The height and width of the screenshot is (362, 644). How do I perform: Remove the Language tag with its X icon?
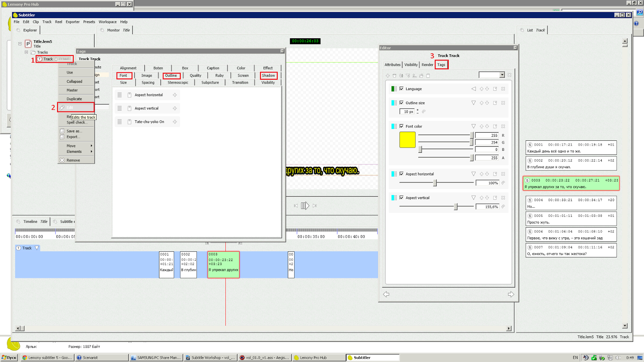pos(503,89)
